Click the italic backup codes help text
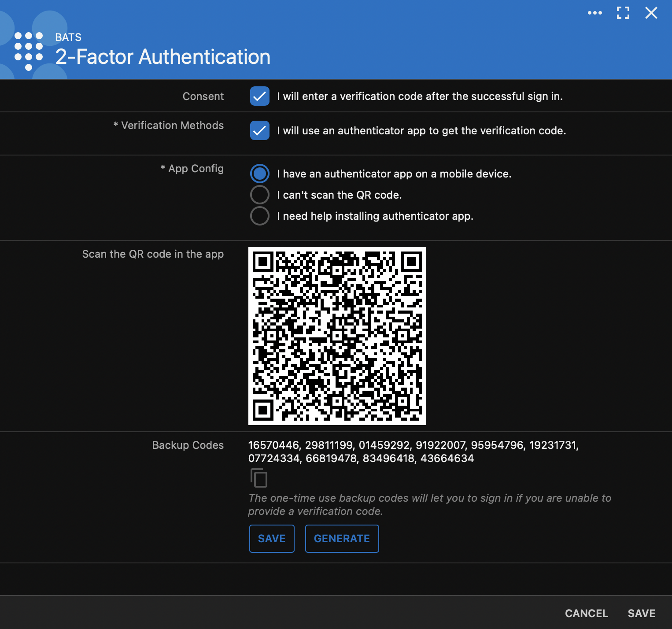This screenshot has width=672, height=629. 429,504
